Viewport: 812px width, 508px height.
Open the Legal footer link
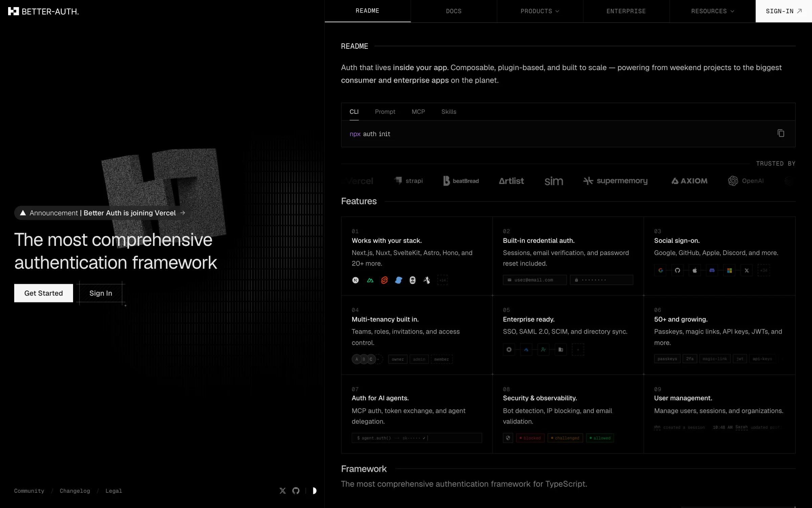114,491
